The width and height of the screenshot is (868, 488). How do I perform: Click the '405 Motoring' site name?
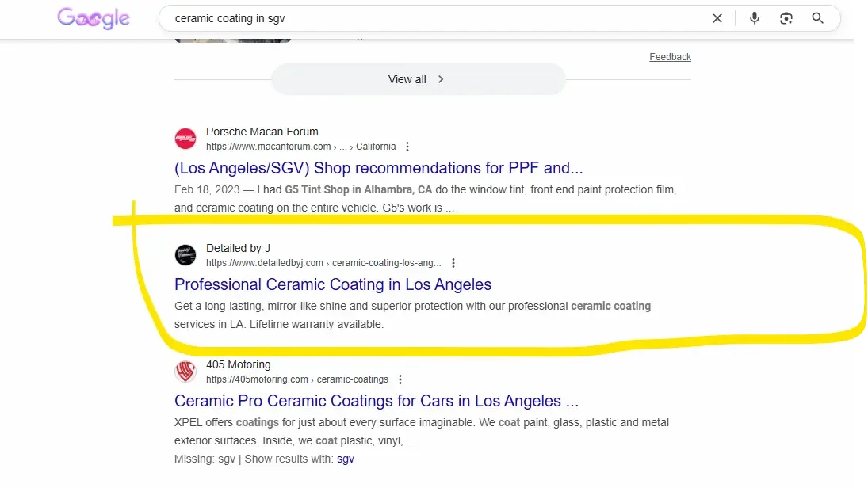point(239,364)
